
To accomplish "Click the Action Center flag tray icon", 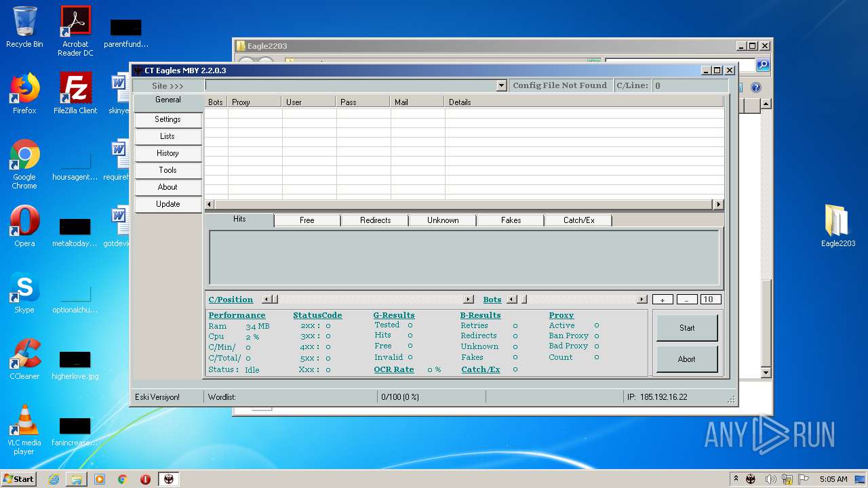I will (x=803, y=479).
